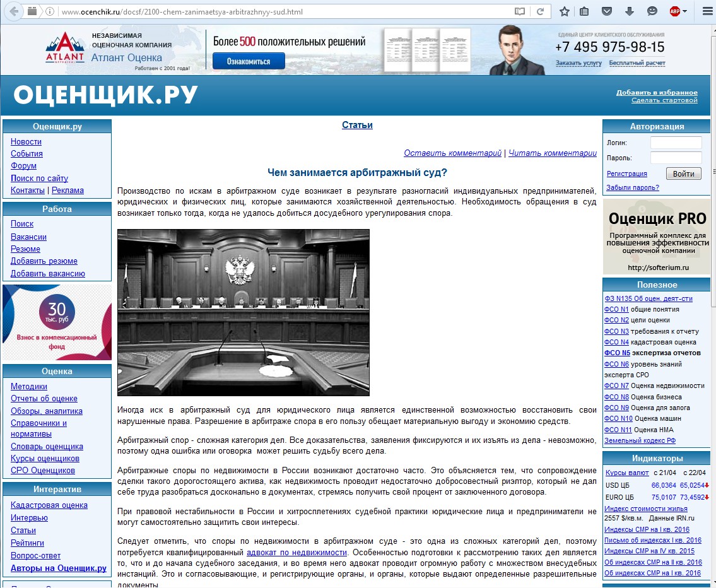Open Индекс стоимости жилья link

pyautogui.click(x=646, y=509)
